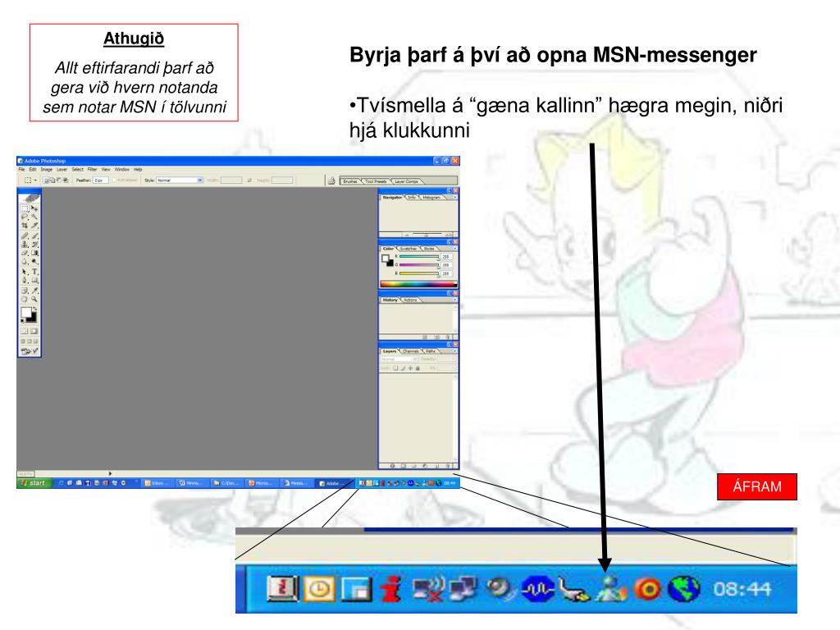Open the File Browser icon in options bar
Viewport: 840px width, 630px height.
331,180
